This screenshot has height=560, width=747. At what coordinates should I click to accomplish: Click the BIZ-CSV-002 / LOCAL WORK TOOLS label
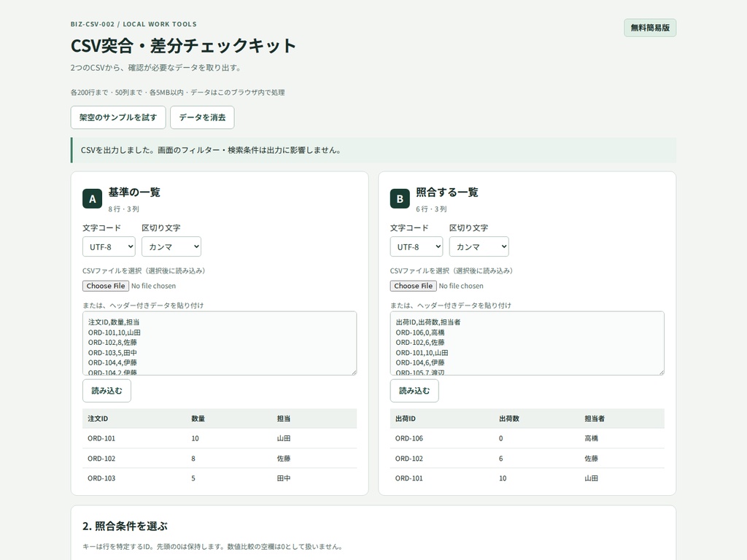[x=133, y=24]
